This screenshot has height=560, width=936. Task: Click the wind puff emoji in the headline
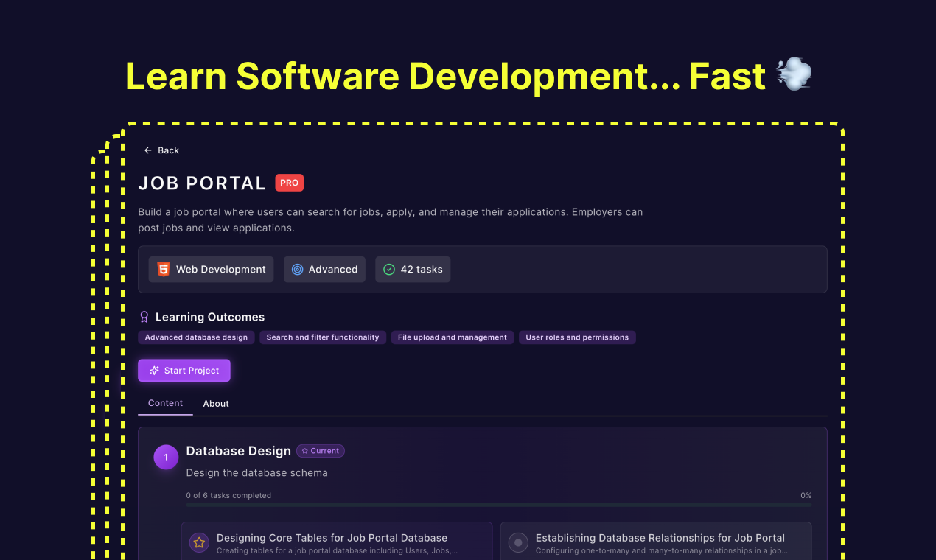click(x=794, y=75)
